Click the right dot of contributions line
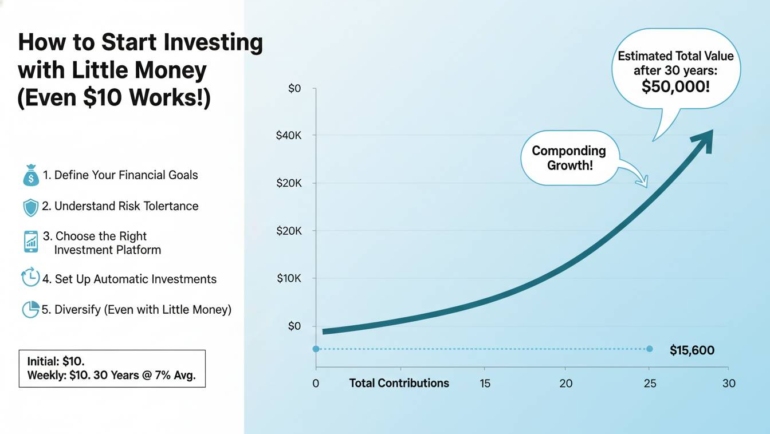The height and width of the screenshot is (434, 770). point(649,349)
